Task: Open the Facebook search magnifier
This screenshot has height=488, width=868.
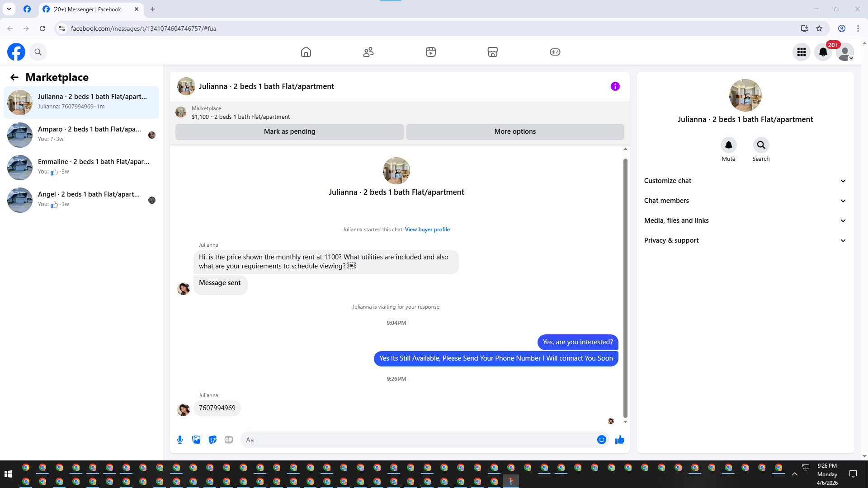Action: coord(38,52)
